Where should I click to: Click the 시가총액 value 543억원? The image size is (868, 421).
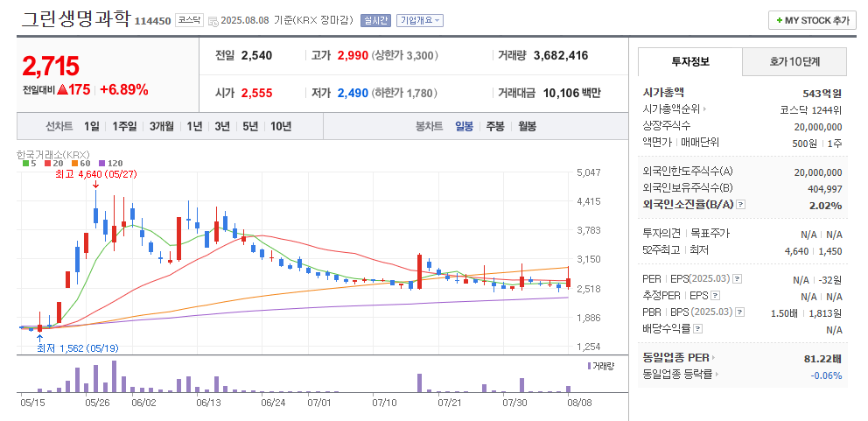822,93
